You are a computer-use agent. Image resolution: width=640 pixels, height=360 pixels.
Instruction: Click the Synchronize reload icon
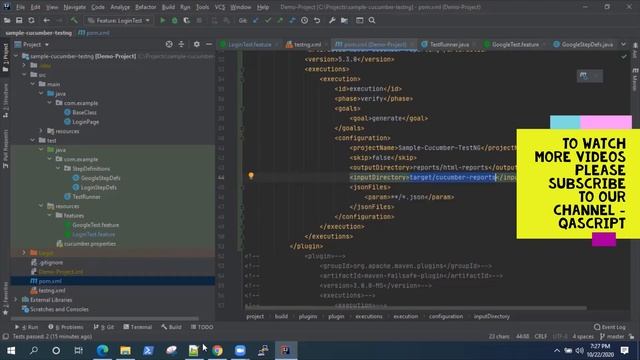click(31, 20)
